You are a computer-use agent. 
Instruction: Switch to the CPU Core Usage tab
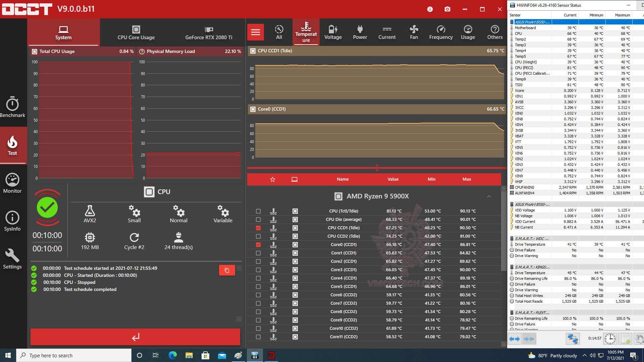pyautogui.click(x=136, y=33)
